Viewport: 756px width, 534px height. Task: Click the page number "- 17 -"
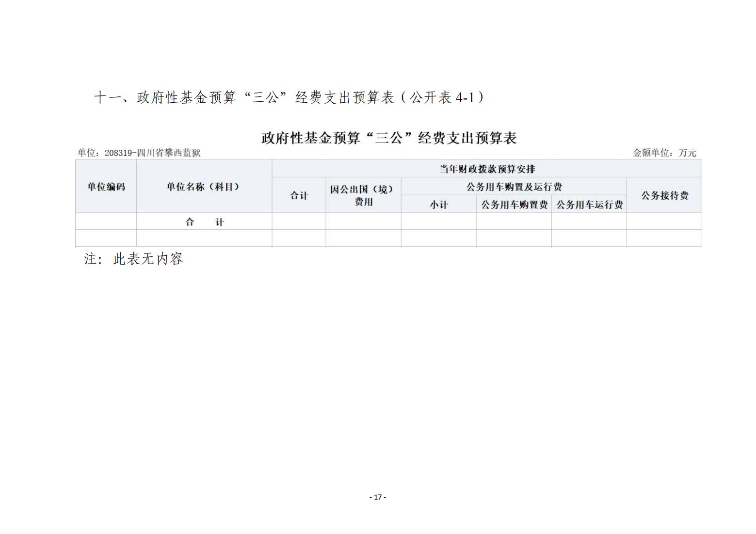tap(378, 497)
